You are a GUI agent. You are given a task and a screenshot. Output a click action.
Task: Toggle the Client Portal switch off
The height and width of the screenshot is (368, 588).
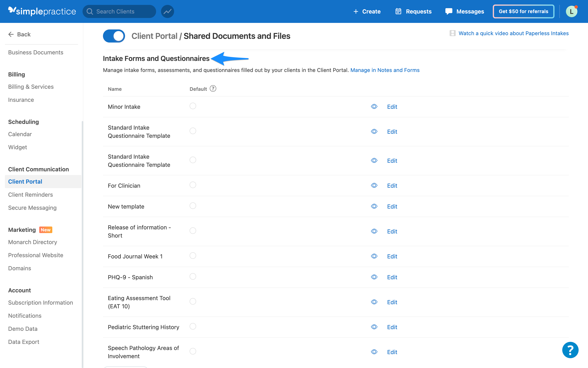point(114,36)
